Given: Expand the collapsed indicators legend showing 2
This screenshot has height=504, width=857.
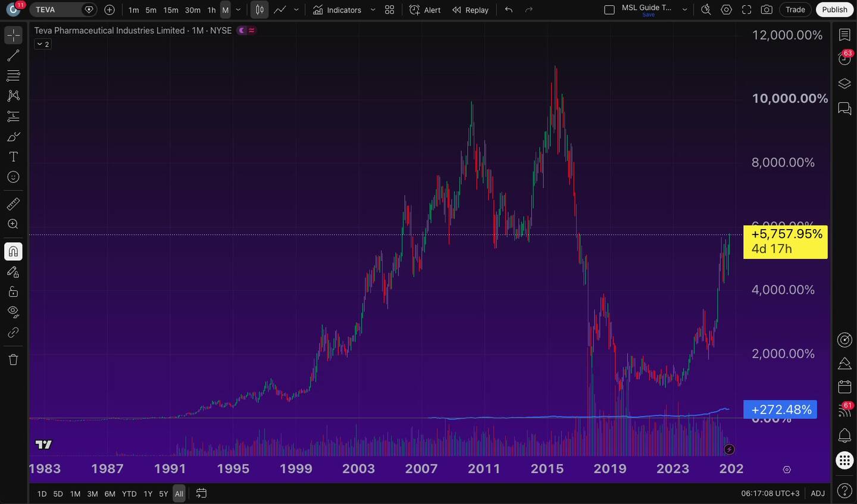Looking at the screenshot, I should point(42,44).
